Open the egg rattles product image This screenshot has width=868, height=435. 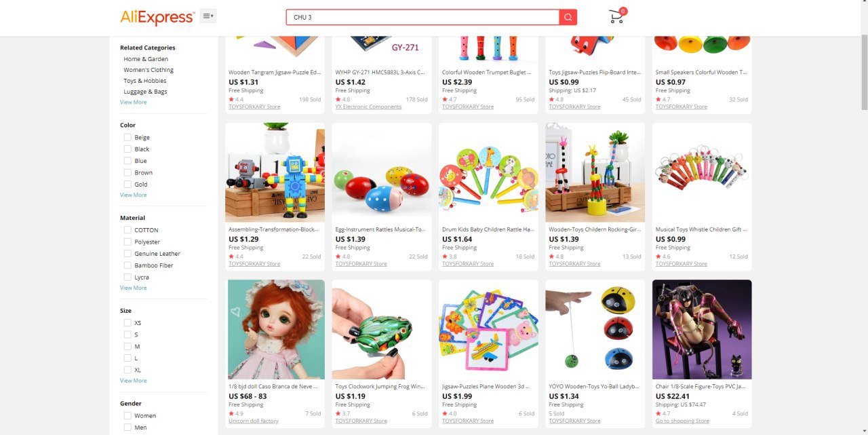382,172
